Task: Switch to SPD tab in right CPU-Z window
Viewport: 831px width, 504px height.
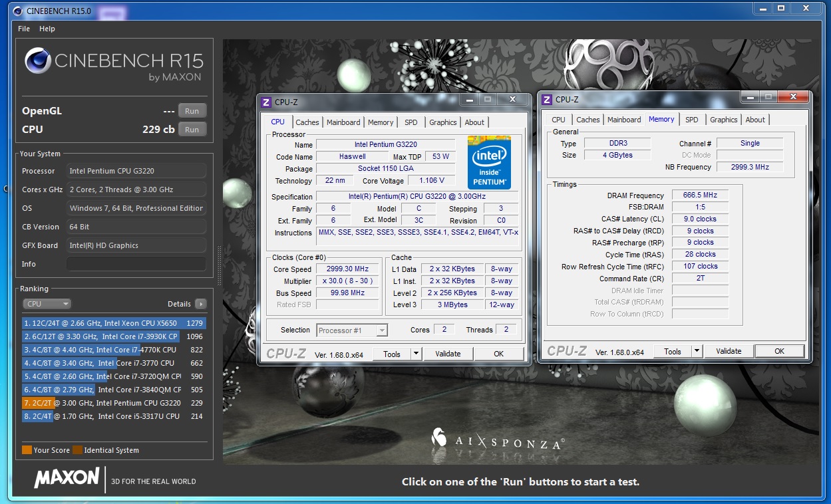Action: tap(692, 120)
